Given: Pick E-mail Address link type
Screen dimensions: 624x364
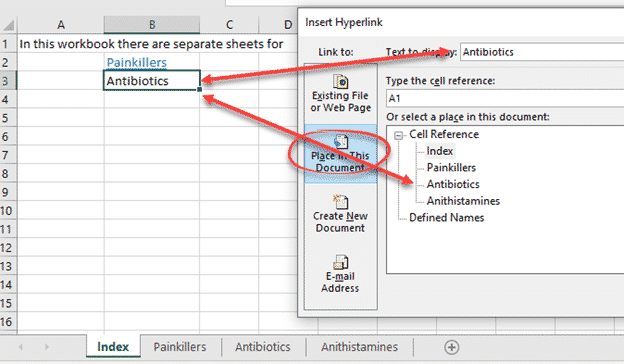Looking at the screenshot, I should [x=341, y=274].
